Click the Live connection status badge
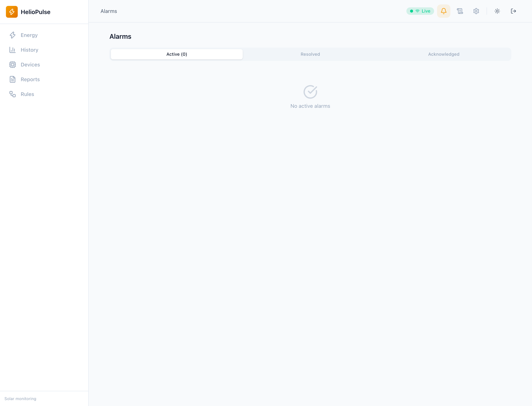The width and height of the screenshot is (532, 406). click(x=420, y=11)
